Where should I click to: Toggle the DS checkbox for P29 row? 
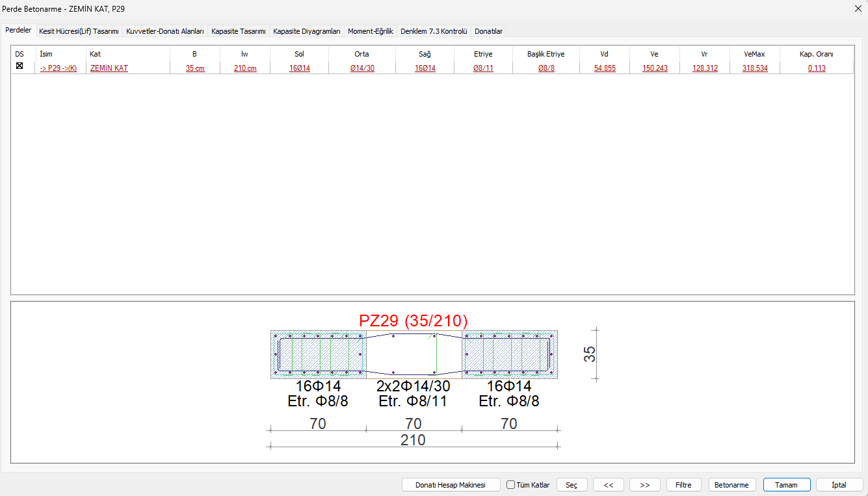(x=20, y=66)
